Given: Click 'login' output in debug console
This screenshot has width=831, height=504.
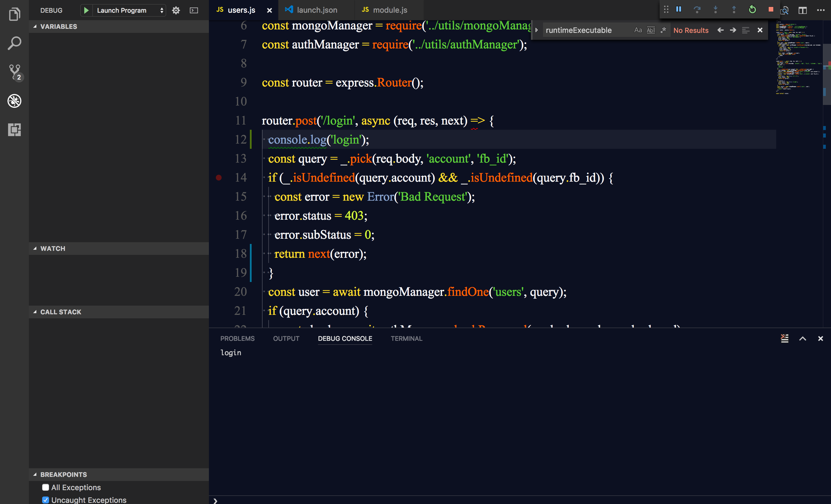Looking at the screenshot, I should pyautogui.click(x=231, y=352).
